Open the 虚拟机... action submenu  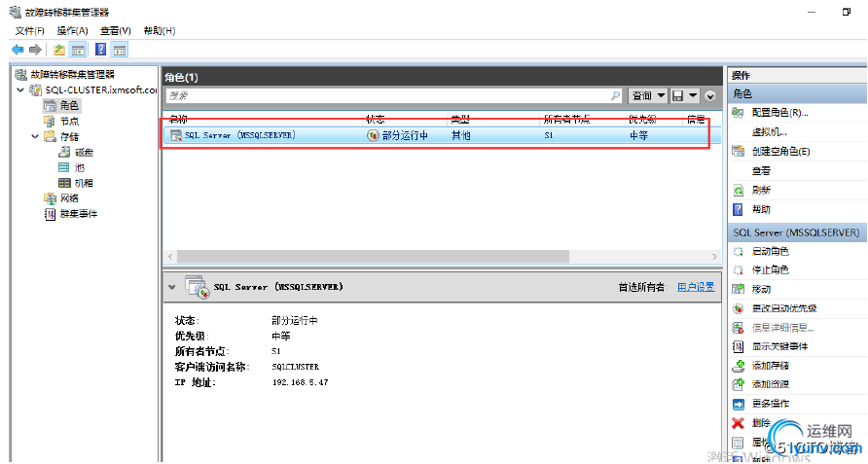(769, 131)
